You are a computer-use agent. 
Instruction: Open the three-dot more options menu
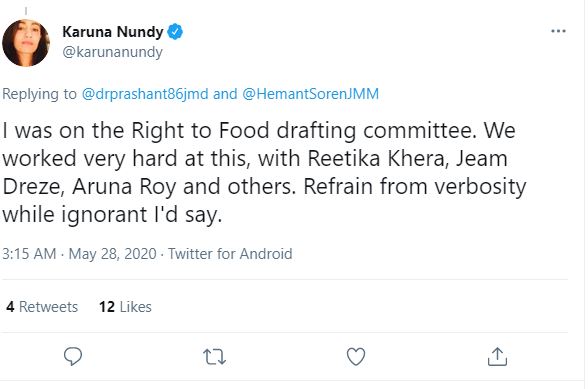[558, 31]
